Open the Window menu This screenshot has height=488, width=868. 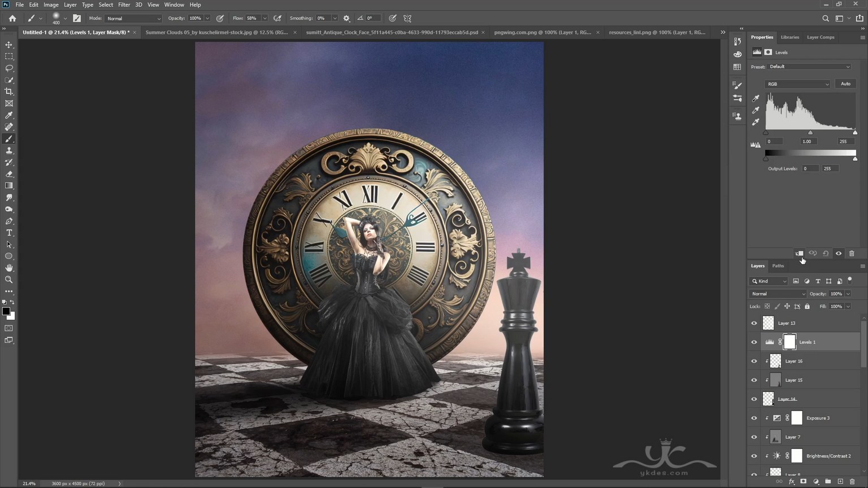[174, 5]
